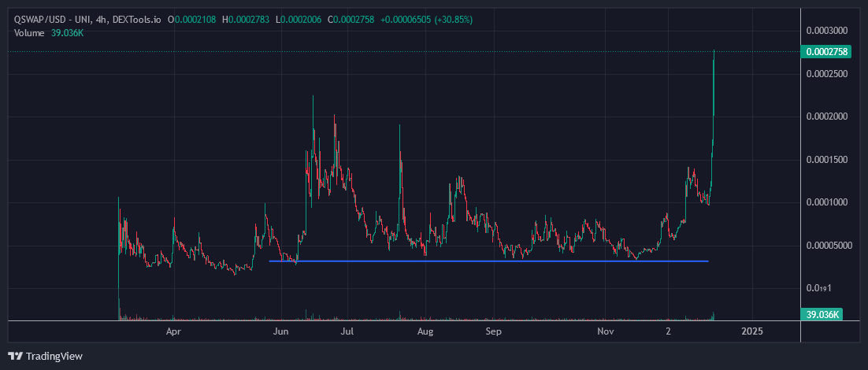Image resolution: width=868 pixels, height=370 pixels.
Task: Click the 0.0002500 price axis label
Action: 827,74
